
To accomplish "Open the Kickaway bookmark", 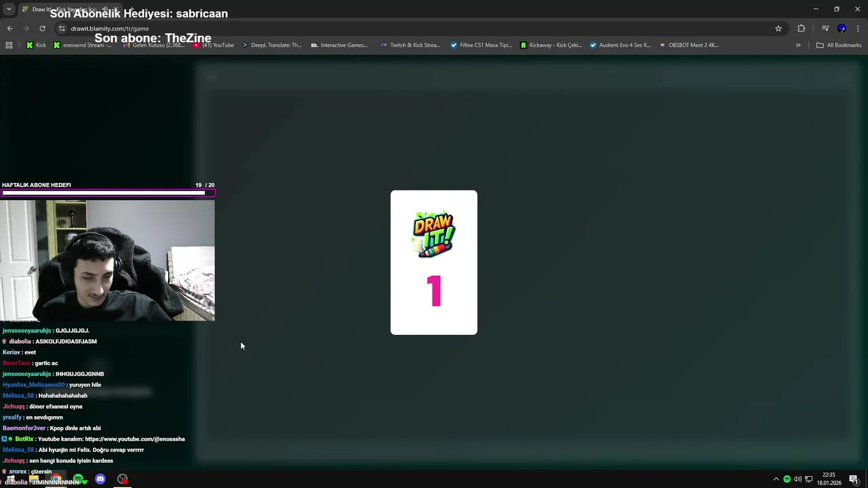I will [551, 45].
